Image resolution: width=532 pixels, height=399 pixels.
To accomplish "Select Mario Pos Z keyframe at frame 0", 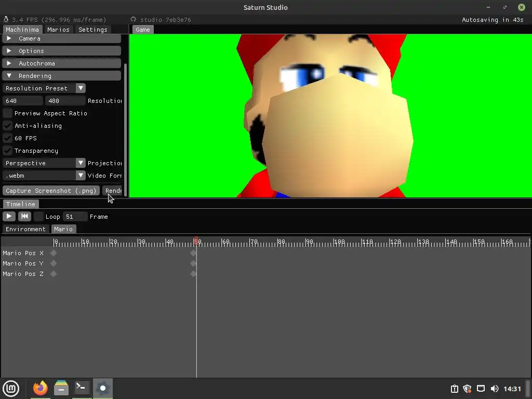I will pyautogui.click(x=54, y=274).
